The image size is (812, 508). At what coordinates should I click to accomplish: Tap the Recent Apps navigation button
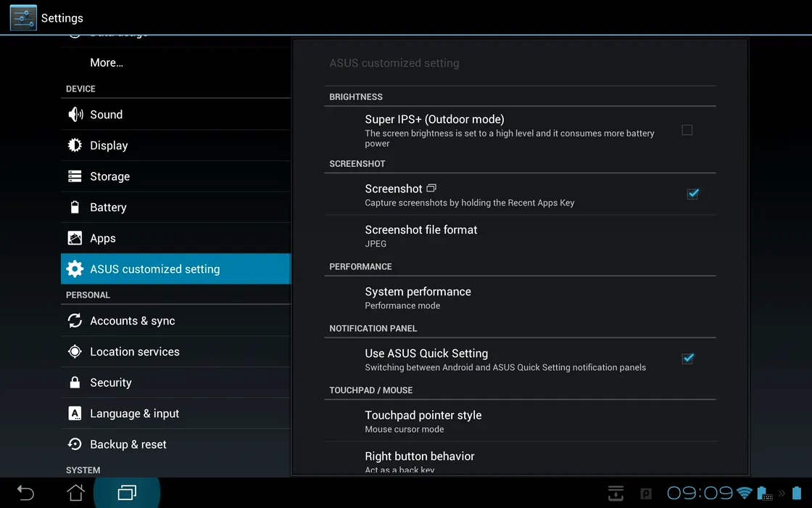127,493
